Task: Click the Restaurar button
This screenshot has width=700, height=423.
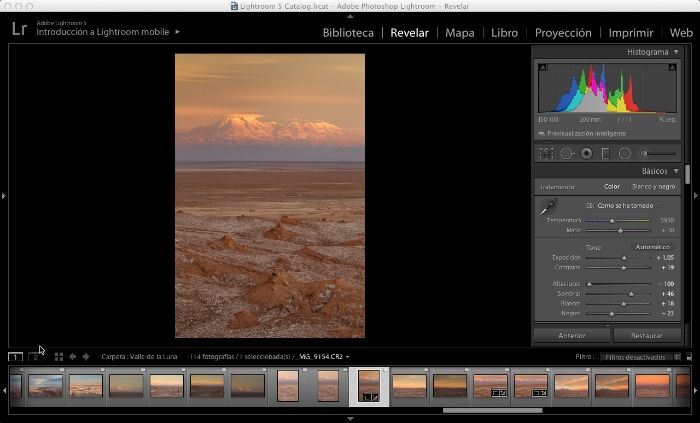Action: click(x=647, y=336)
